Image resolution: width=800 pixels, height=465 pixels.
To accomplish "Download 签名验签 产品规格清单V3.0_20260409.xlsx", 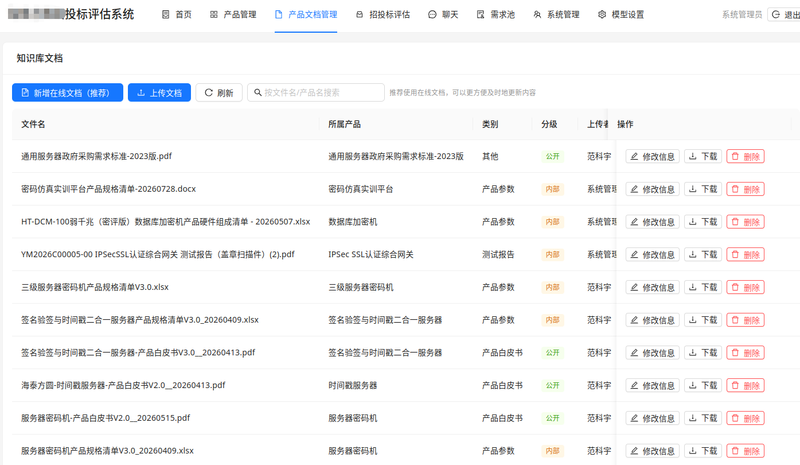I will point(703,320).
